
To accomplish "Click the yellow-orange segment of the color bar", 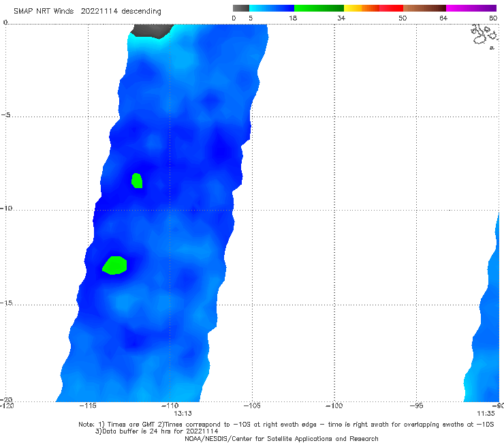I will pos(362,8).
